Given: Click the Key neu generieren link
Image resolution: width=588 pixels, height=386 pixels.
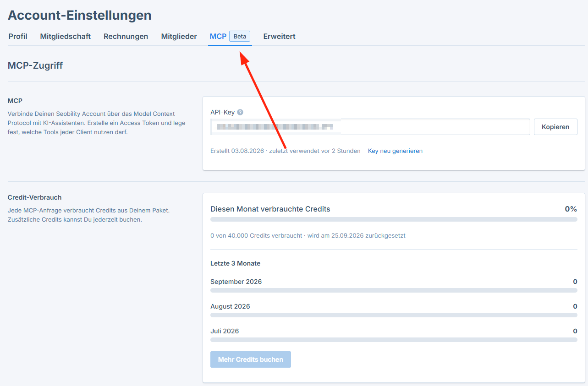Looking at the screenshot, I should coord(395,151).
